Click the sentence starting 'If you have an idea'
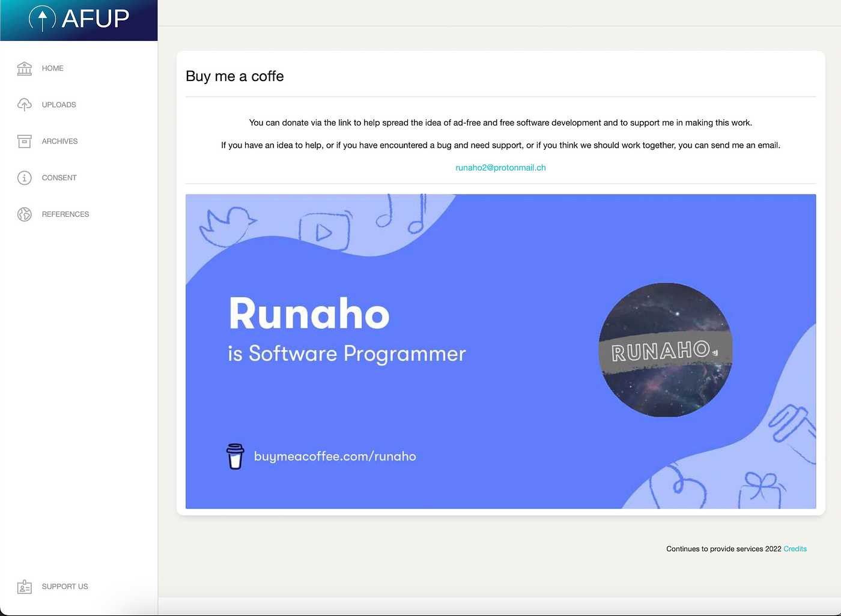The width and height of the screenshot is (841, 616). point(500,145)
